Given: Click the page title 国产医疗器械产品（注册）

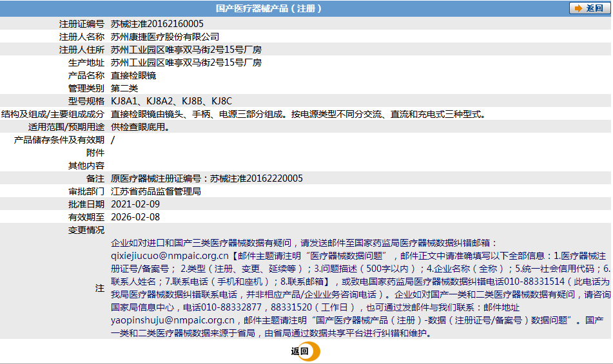Looking at the screenshot, I should click(x=269, y=8).
